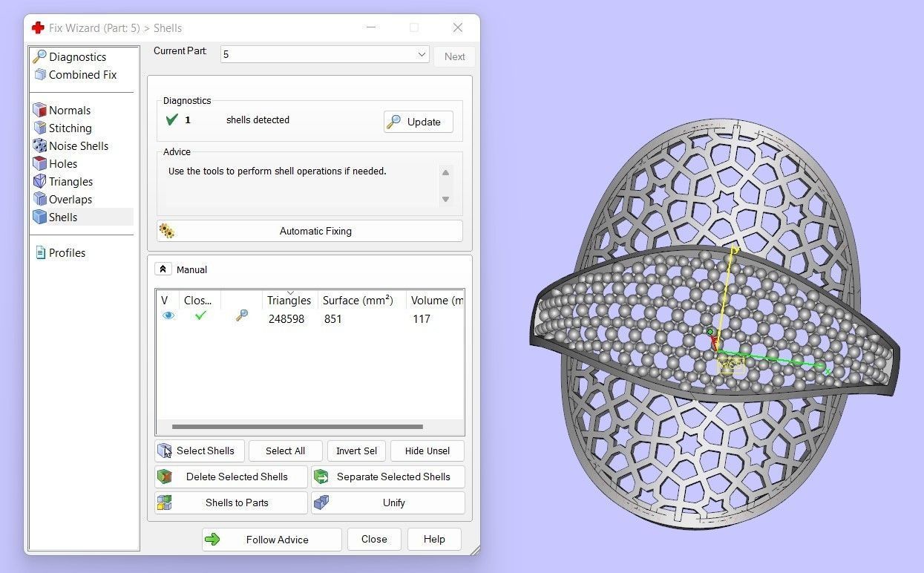924x573 pixels.
Task: Click the green check next to shells detected
Action: (171, 119)
